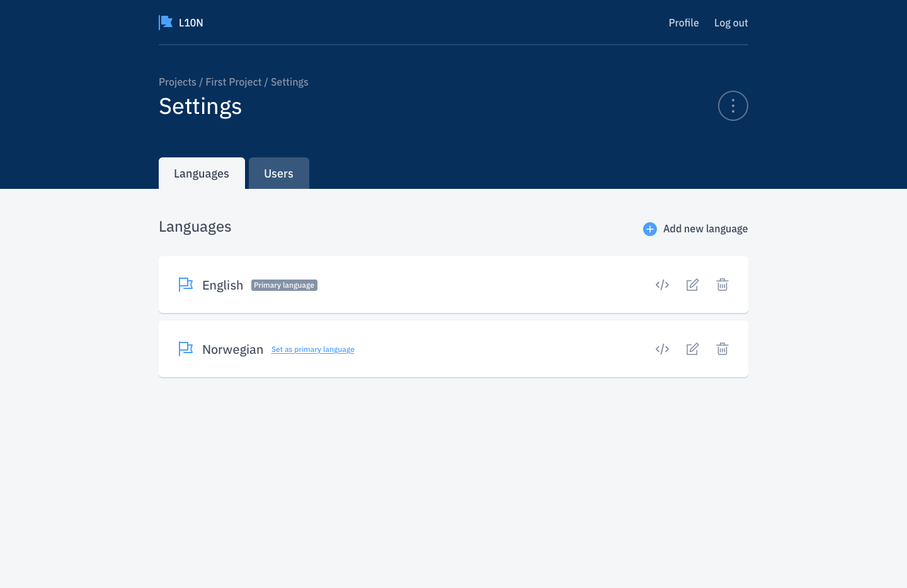Open First Project from the breadcrumb
The image size is (907, 588).
click(234, 82)
